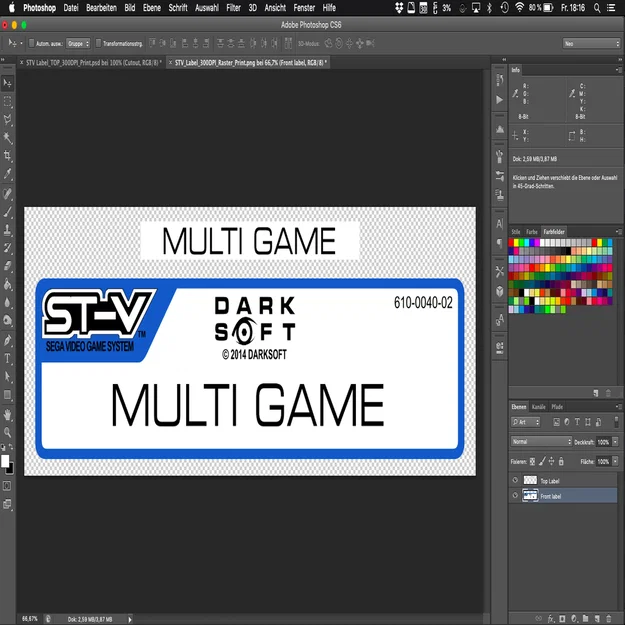Image resolution: width=625 pixels, height=625 pixels.
Task: Open the Fenster menu
Action: click(304, 8)
